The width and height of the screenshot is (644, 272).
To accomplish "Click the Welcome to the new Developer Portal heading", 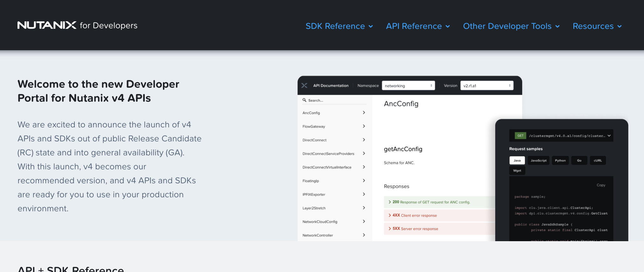I will [98, 91].
